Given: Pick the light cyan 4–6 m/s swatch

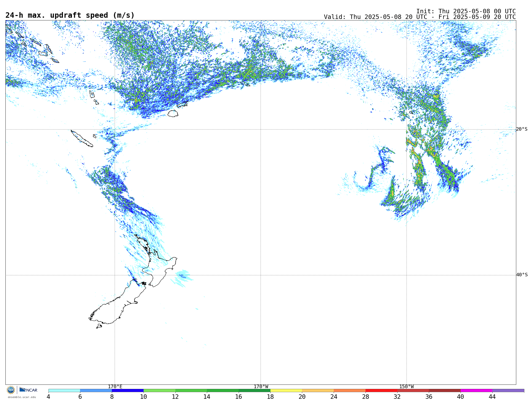Looking at the screenshot, I should pyautogui.click(x=64, y=391).
